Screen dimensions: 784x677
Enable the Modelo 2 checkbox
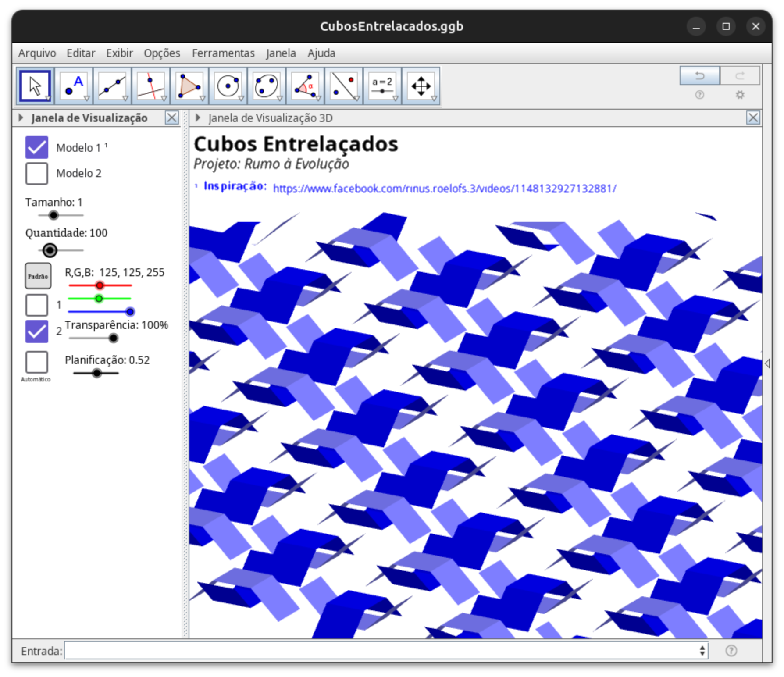(x=37, y=173)
